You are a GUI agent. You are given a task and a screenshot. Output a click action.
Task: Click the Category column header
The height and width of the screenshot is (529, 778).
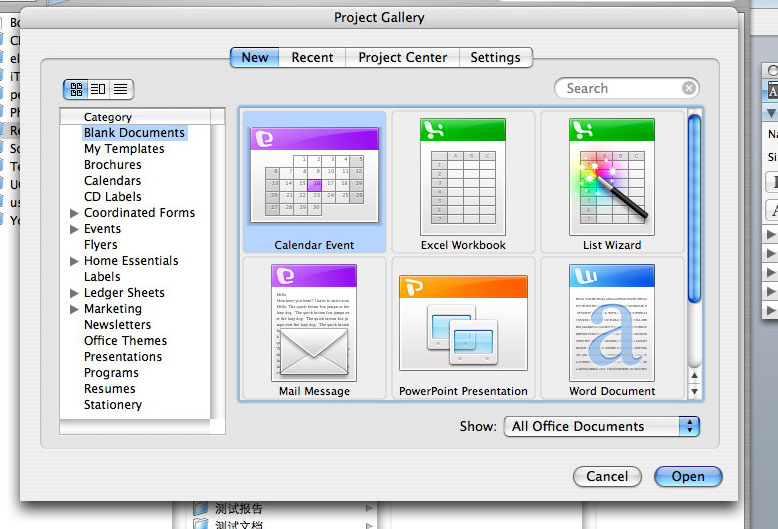135,117
